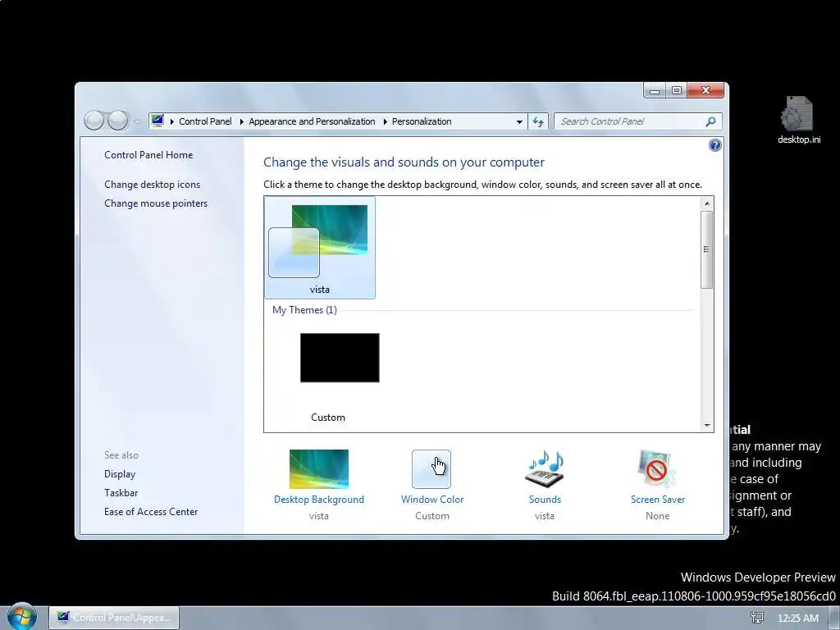
Task: Expand the address bar history dropdown
Action: (519, 121)
